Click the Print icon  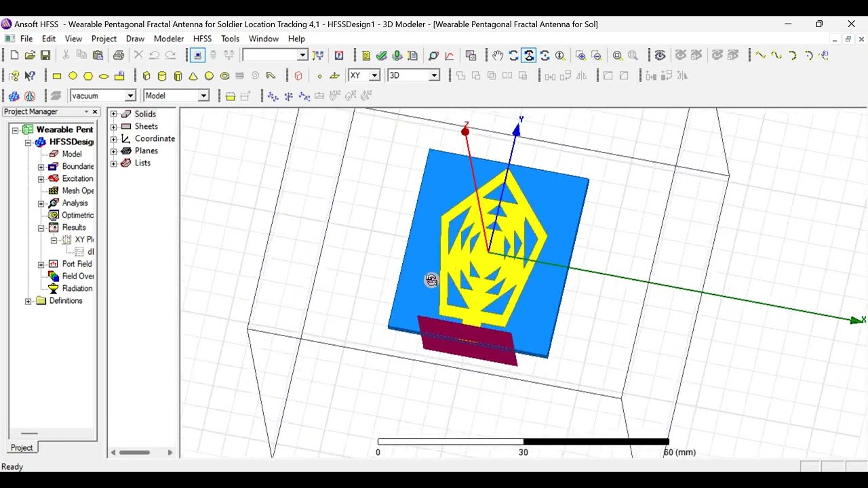click(x=119, y=56)
